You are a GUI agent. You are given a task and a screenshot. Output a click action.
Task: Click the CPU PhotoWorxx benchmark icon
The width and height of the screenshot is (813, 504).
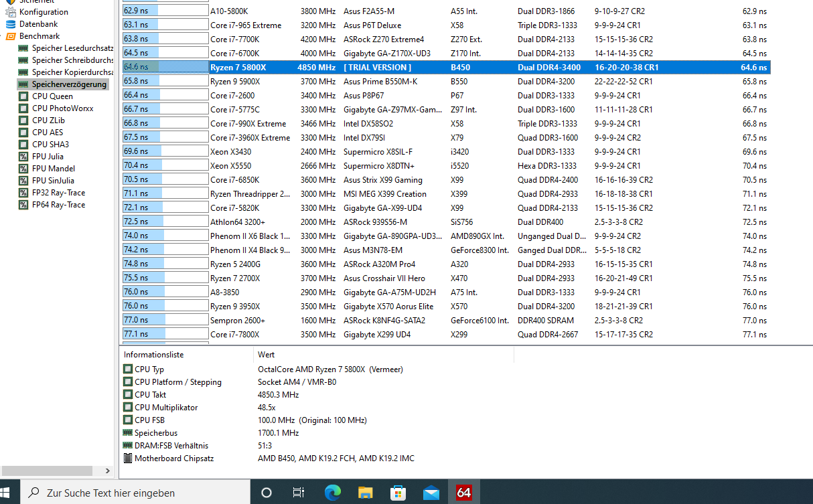(23, 108)
